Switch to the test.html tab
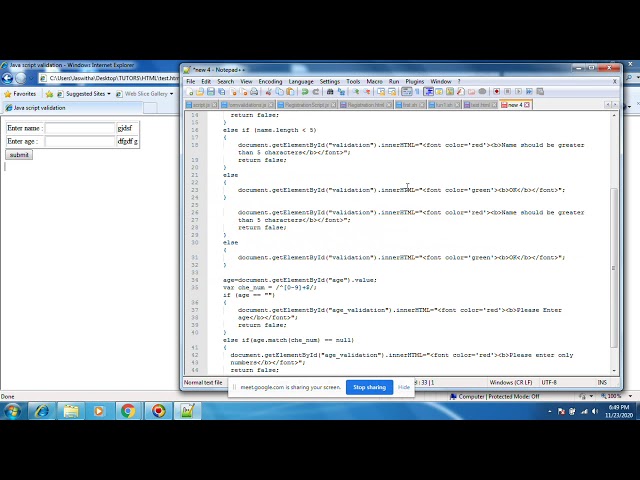640x480 pixels. 480,105
